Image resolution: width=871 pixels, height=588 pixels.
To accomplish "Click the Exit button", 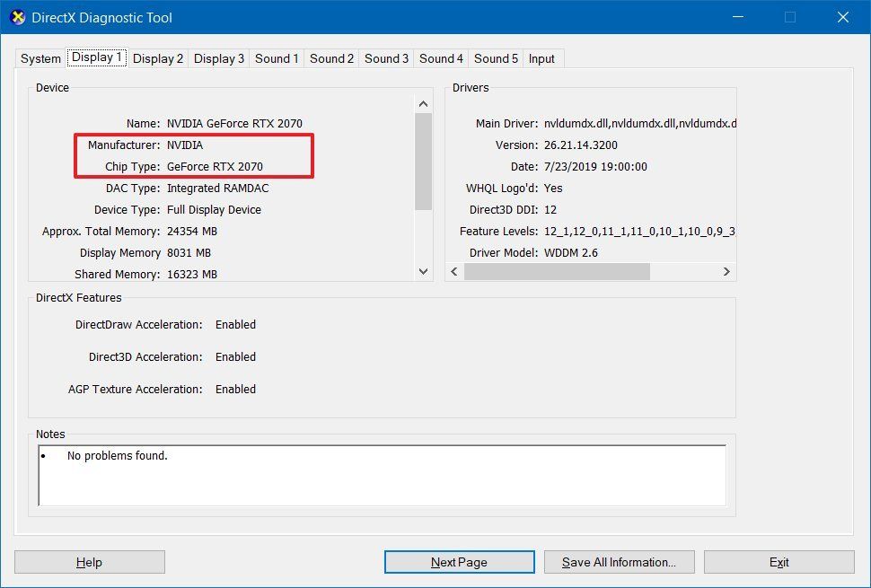I will coord(779,561).
